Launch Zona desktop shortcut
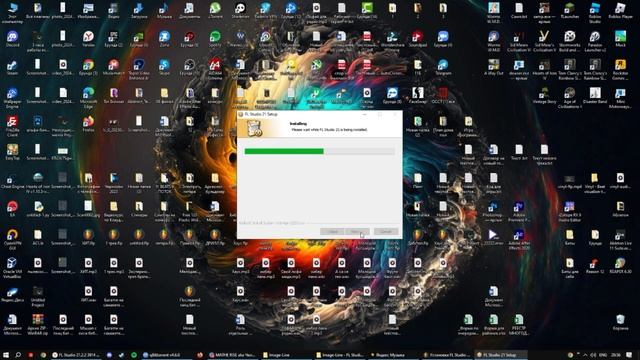 pos(164,39)
